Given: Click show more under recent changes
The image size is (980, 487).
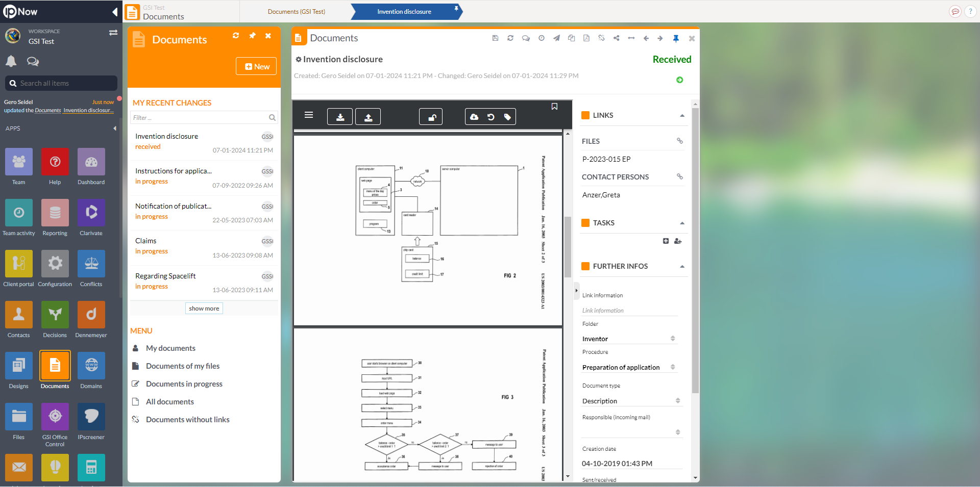Looking at the screenshot, I should (204, 308).
